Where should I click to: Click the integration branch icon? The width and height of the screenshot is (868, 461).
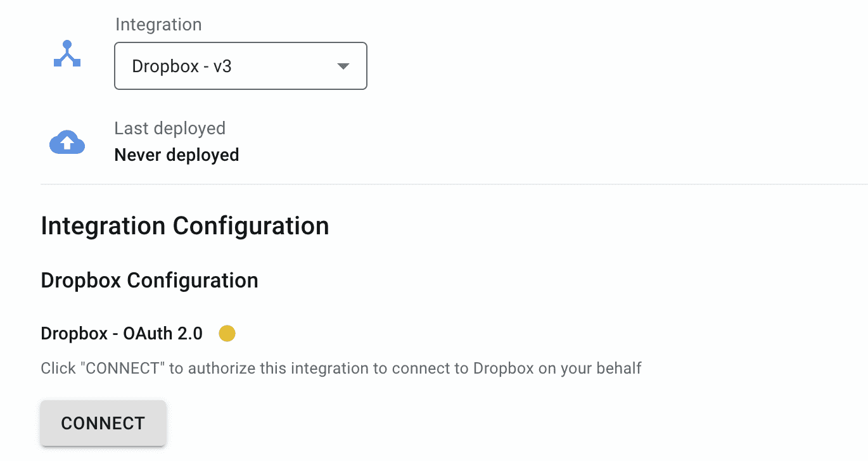coord(67,54)
